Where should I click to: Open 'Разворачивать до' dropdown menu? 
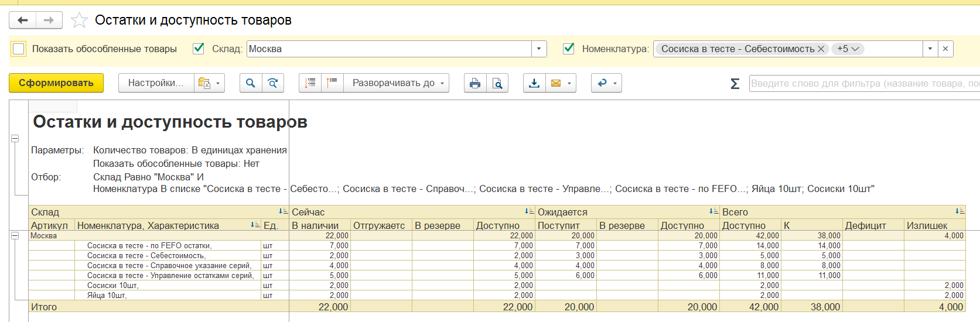pyautogui.click(x=397, y=83)
